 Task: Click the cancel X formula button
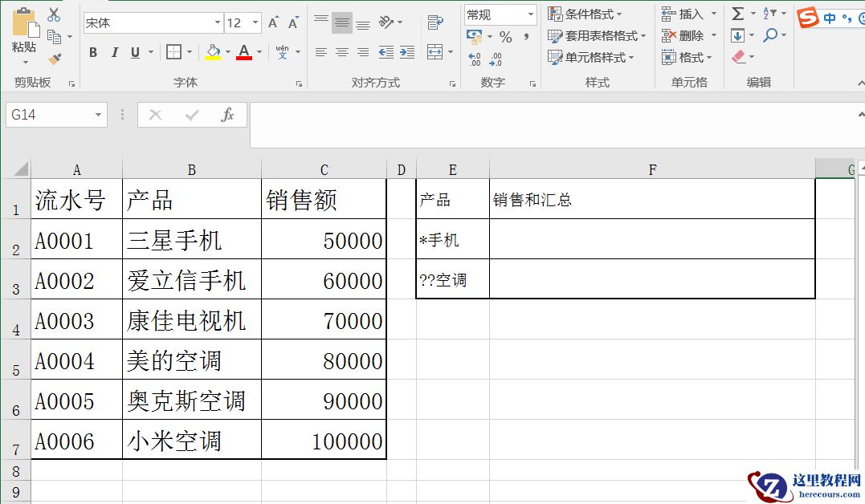pyautogui.click(x=156, y=115)
